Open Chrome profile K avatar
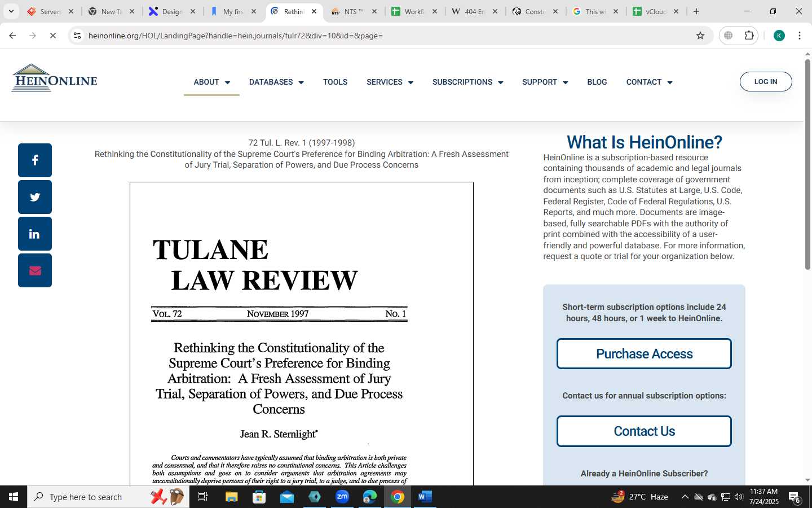This screenshot has height=508, width=812. coord(779,36)
